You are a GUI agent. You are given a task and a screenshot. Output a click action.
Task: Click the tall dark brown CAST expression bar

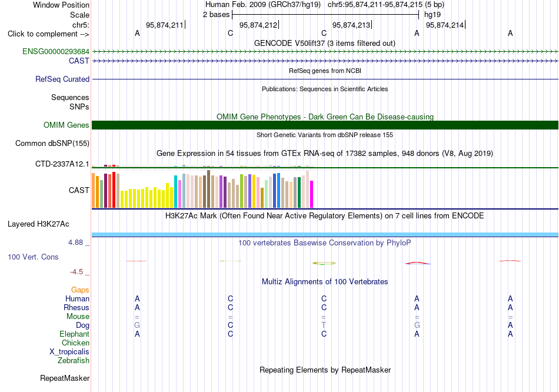pyautogui.click(x=208, y=189)
